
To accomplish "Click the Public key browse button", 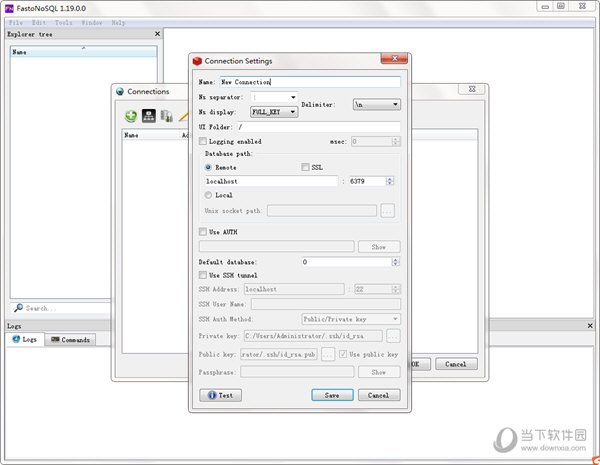I will click(328, 354).
